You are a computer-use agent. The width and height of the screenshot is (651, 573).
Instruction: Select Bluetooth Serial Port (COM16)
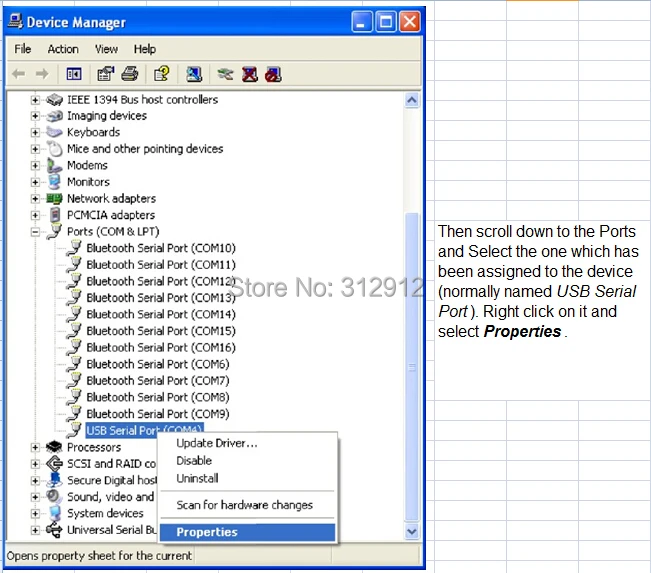pyautogui.click(x=161, y=348)
